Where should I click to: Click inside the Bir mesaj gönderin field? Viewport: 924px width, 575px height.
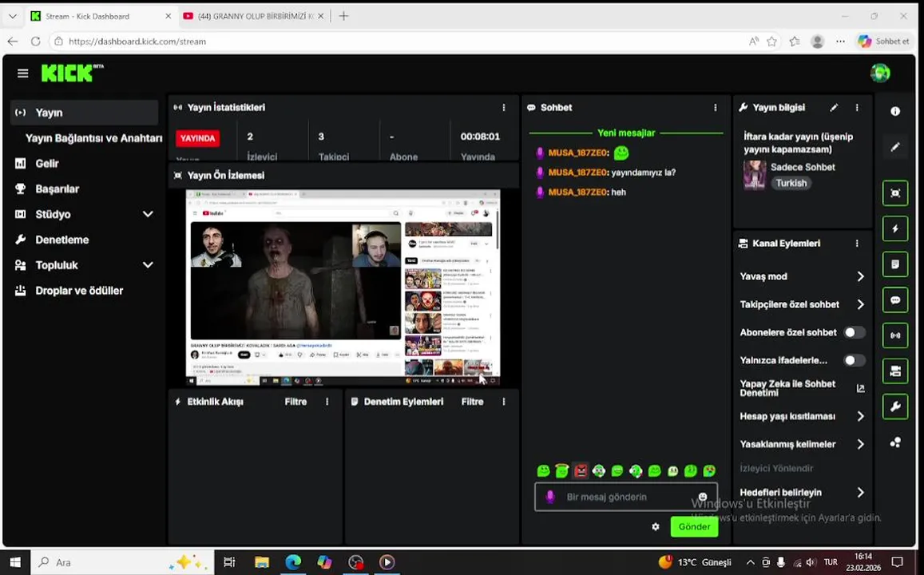626,497
